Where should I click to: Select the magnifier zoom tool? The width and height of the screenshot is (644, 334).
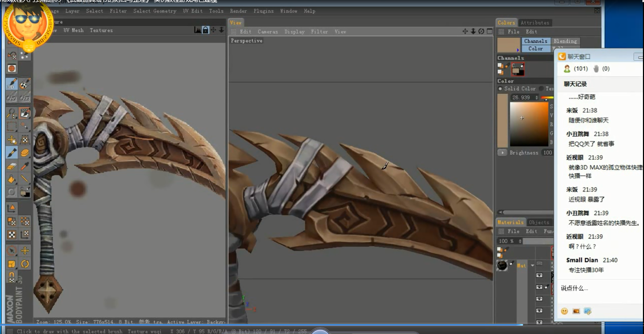point(12,113)
